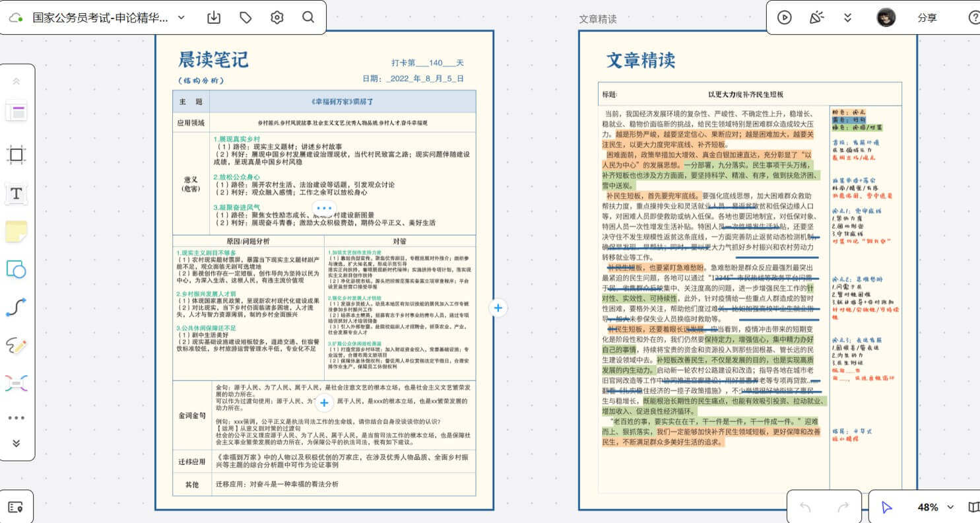Click the 晨读笔记 heading text
The width and height of the screenshot is (980, 523).
213,59
